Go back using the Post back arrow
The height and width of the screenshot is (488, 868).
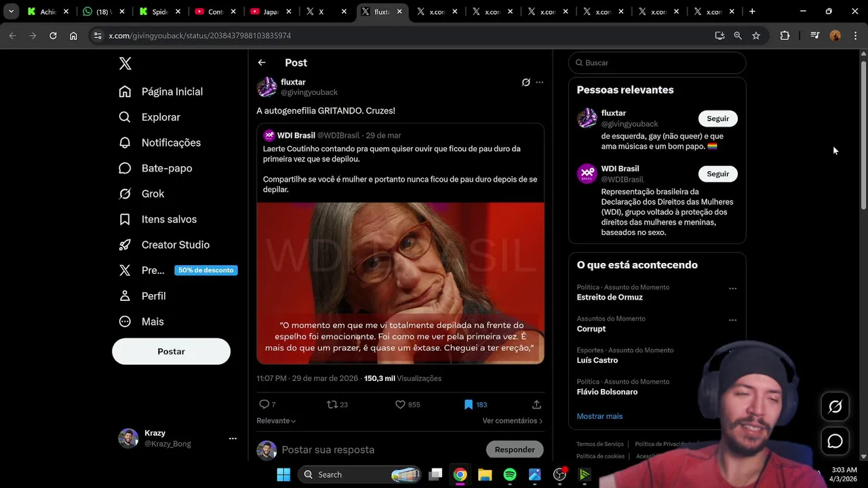(x=262, y=62)
